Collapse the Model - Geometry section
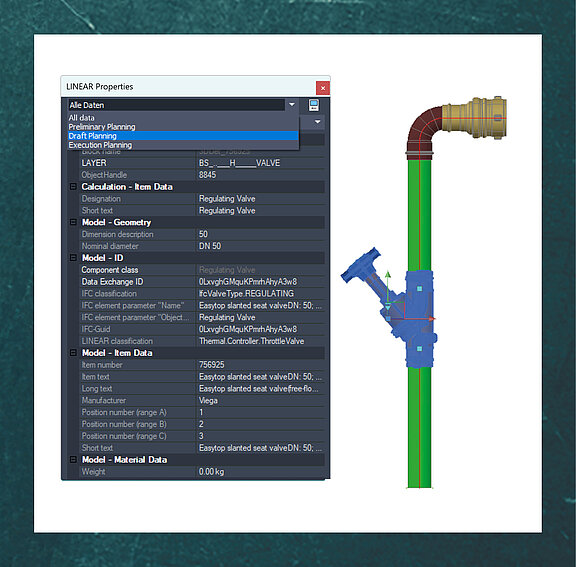The image size is (576, 567). [x=73, y=222]
